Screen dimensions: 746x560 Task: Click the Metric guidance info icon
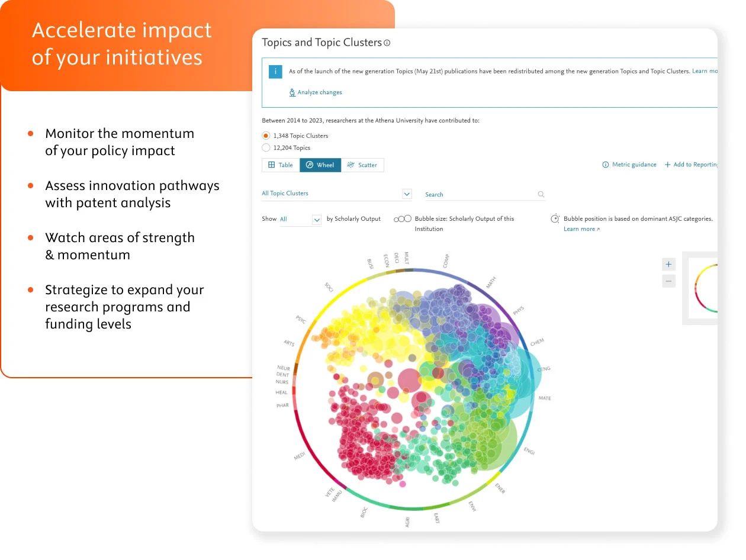(606, 165)
